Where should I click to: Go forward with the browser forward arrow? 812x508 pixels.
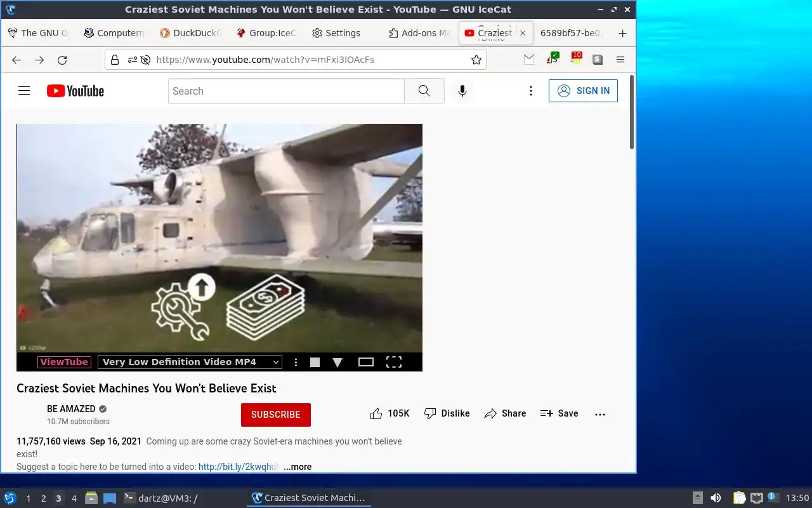tap(39, 60)
